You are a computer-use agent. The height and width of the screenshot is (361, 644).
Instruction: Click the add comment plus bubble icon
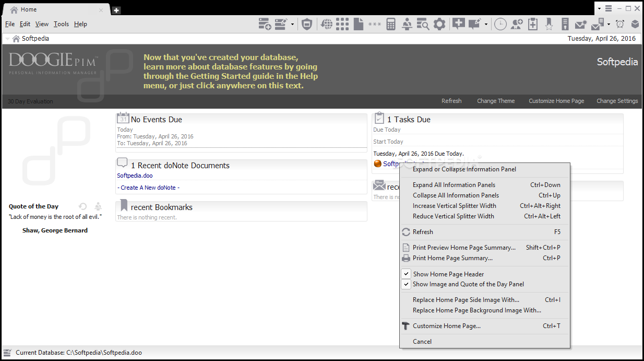(x=459, y=24)
